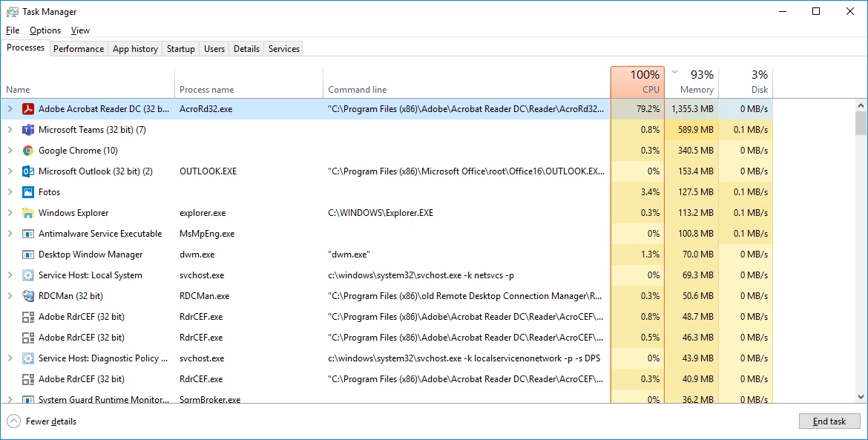Click the OUTLOOK.EXE process name cell
Viewport: 868px width, 440px height.
point(208,171)
